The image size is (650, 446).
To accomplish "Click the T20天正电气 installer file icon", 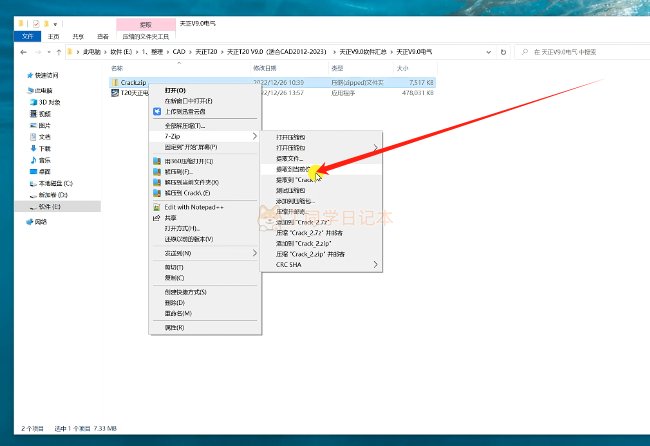I will pyautogui.click(x=114, y=92).
